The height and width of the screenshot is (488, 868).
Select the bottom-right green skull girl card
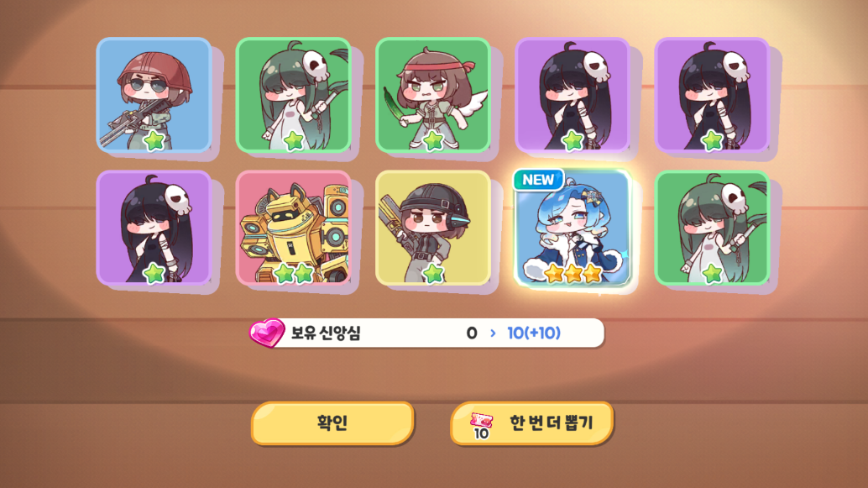(x=712, y=228)
